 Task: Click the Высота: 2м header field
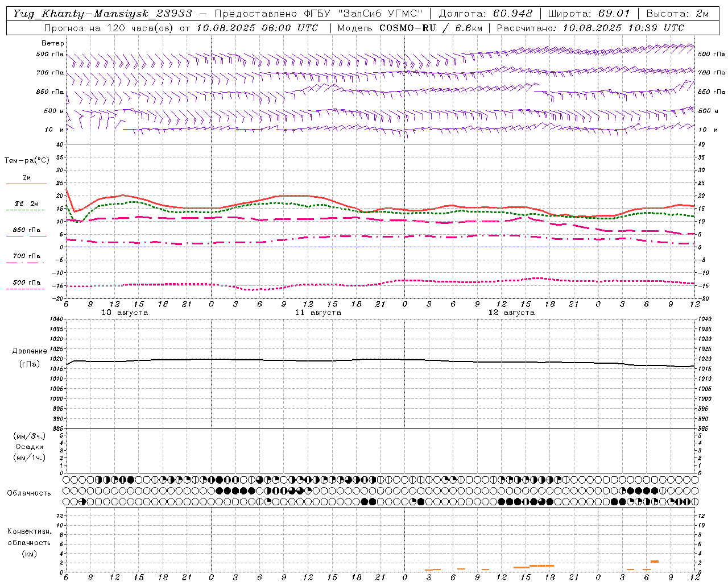677,14
